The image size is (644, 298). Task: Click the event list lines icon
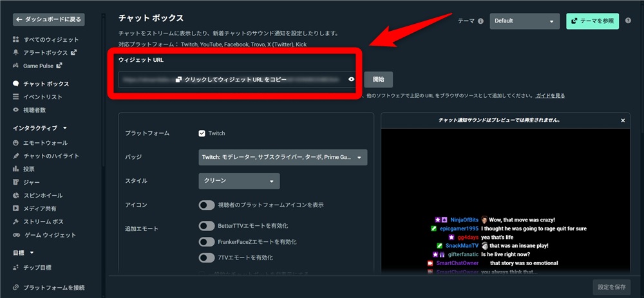click(x=16, y=97)
